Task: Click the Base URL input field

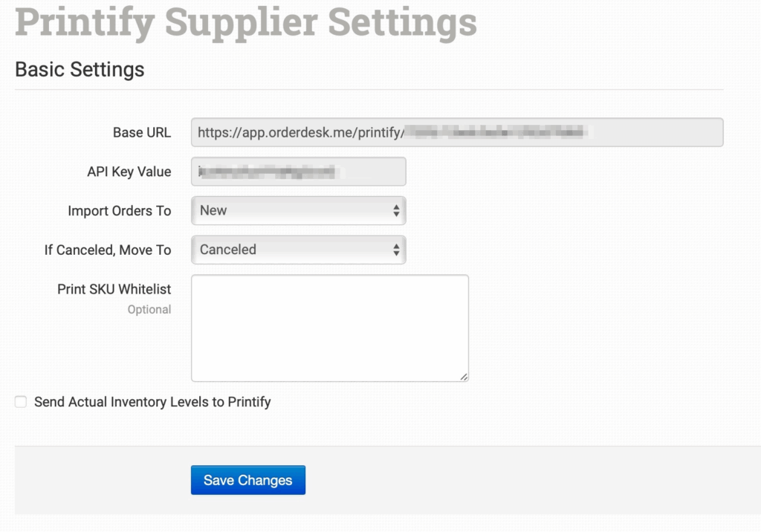Action: 456,133
